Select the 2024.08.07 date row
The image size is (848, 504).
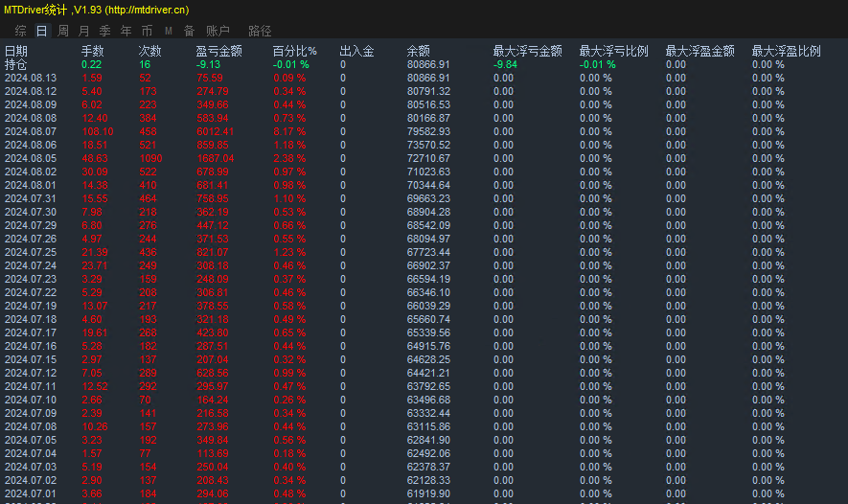point(31,131)
